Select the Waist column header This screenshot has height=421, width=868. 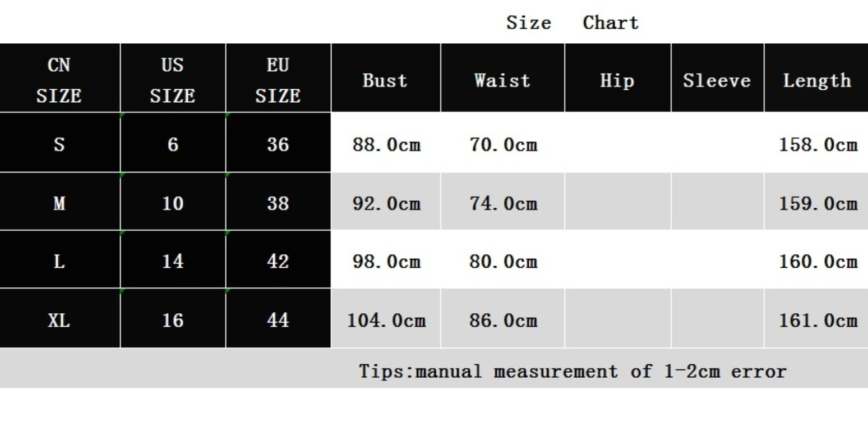(502, 81)
